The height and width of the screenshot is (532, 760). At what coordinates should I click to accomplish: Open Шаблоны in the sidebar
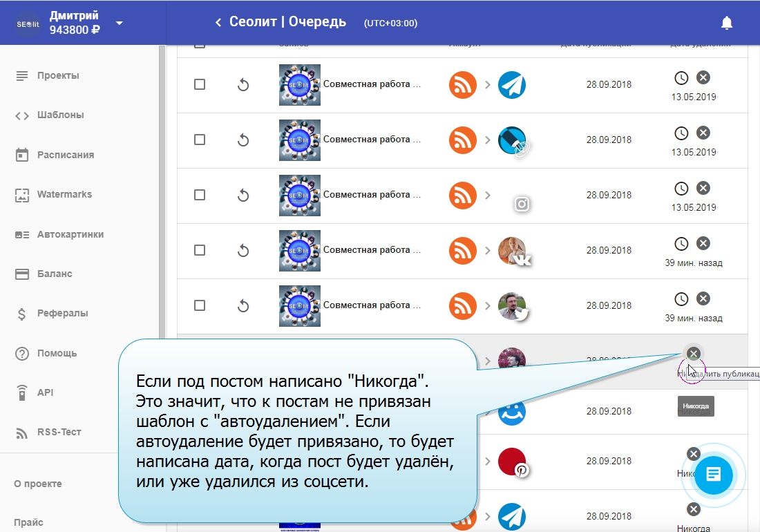[x=60, y=115]
